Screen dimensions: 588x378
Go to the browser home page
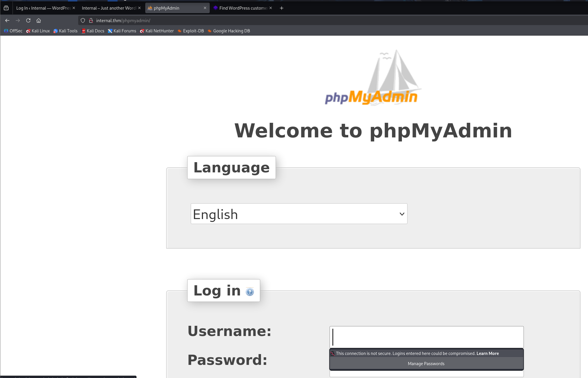click(x=38, y=20)
